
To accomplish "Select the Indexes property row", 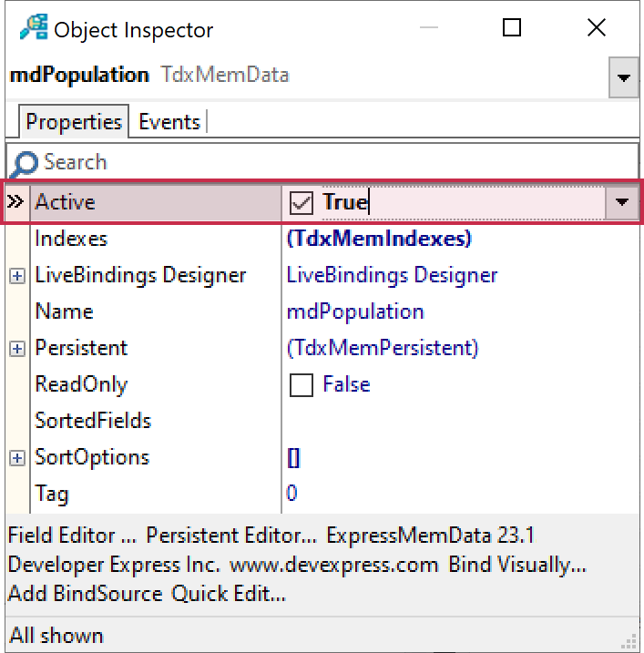I will coord(71,239).
